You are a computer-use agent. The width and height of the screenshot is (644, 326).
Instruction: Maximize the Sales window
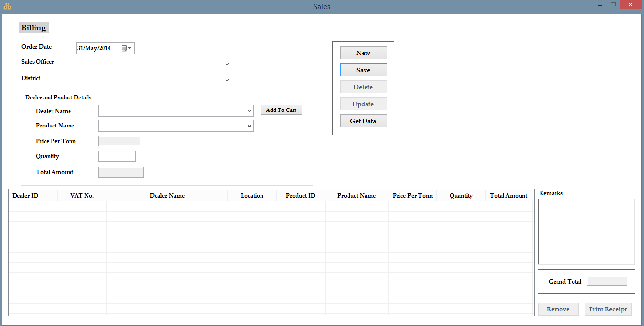613,5
